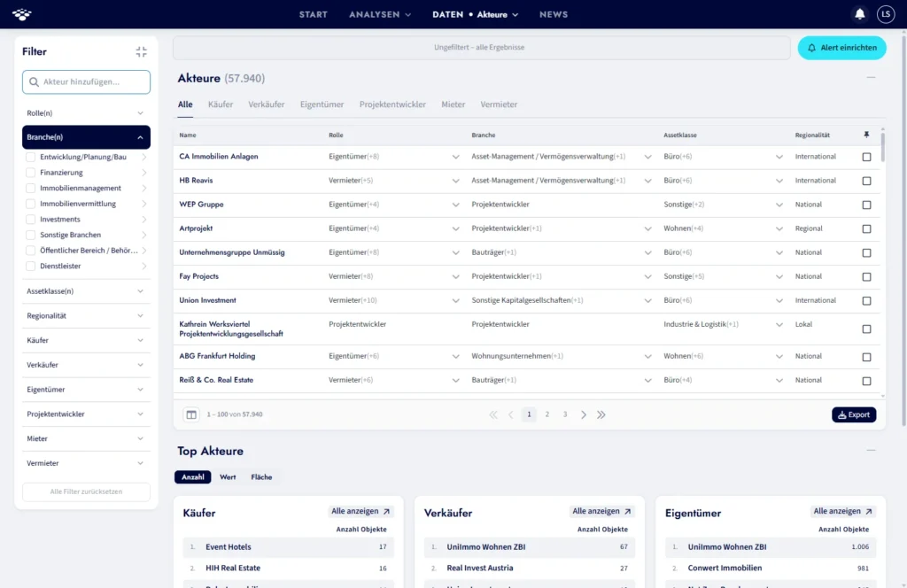Viewport: 907px width, 588px height.
Task: Expand Assetklasse dropdown for WEP Gruppe
Action: coord(779,205)
